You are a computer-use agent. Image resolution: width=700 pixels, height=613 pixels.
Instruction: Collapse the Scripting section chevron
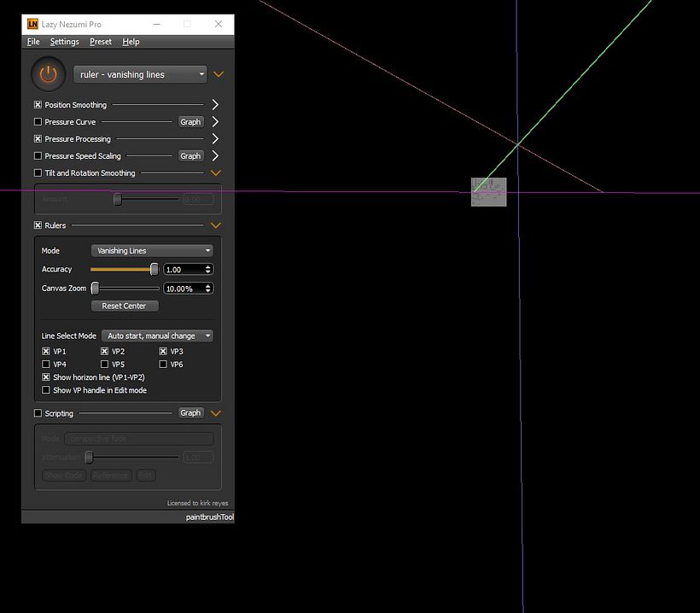click(216, 413)
